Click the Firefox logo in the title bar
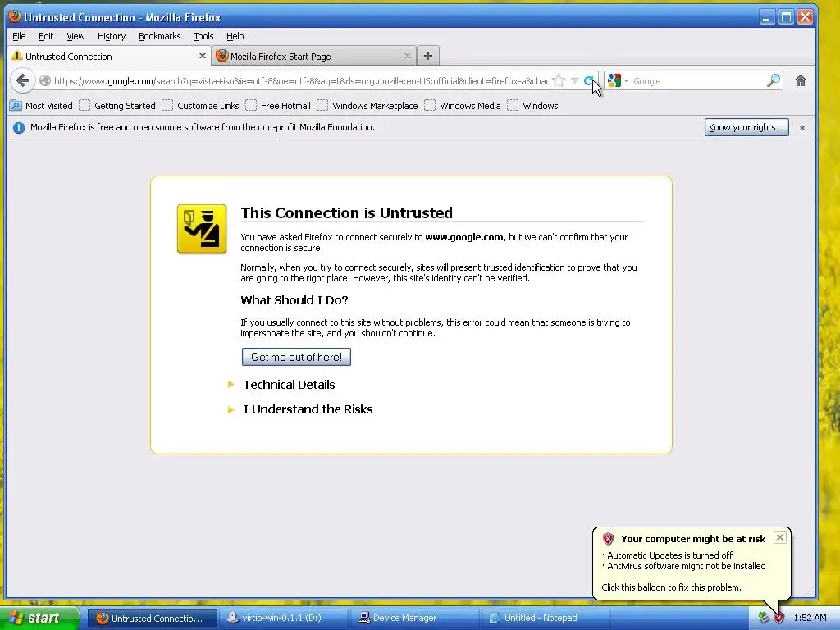Screen dimensions: 840x630 [x=15, y=16]
